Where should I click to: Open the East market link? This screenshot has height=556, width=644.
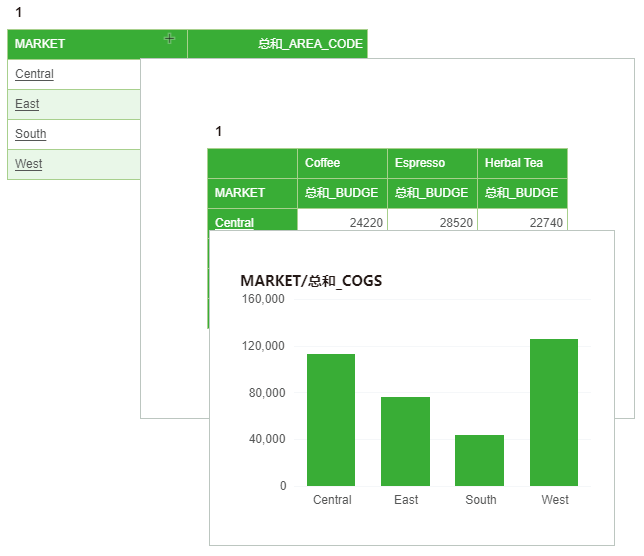(28, 104)
